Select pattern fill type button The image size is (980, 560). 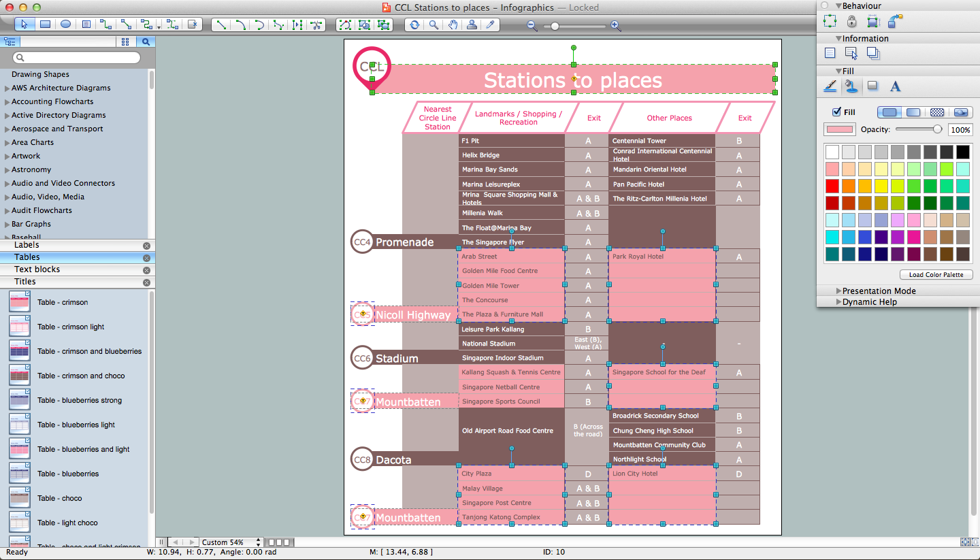(937, 112)
